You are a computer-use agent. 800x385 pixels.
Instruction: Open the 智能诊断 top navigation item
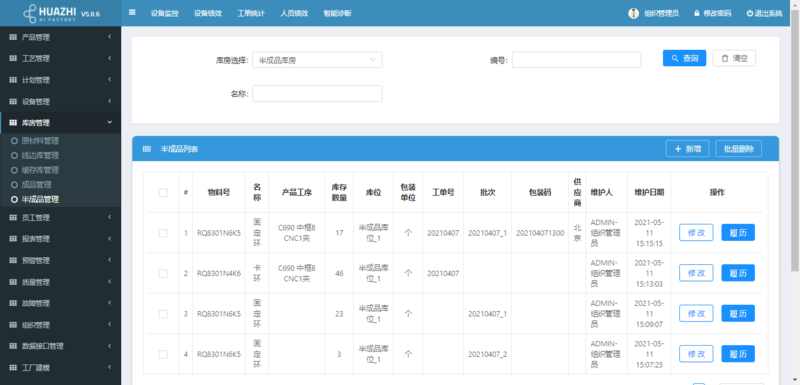(x=337, y=14)
